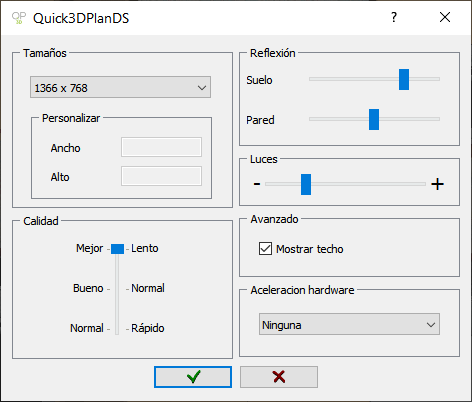Click the Alto input field
The width and height of the screenshot is (472, 402).
[161, 176]
